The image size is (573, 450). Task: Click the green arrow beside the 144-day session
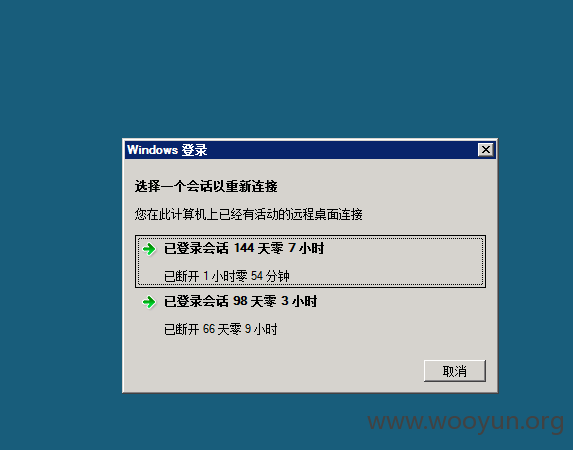(x=149, y=249)
